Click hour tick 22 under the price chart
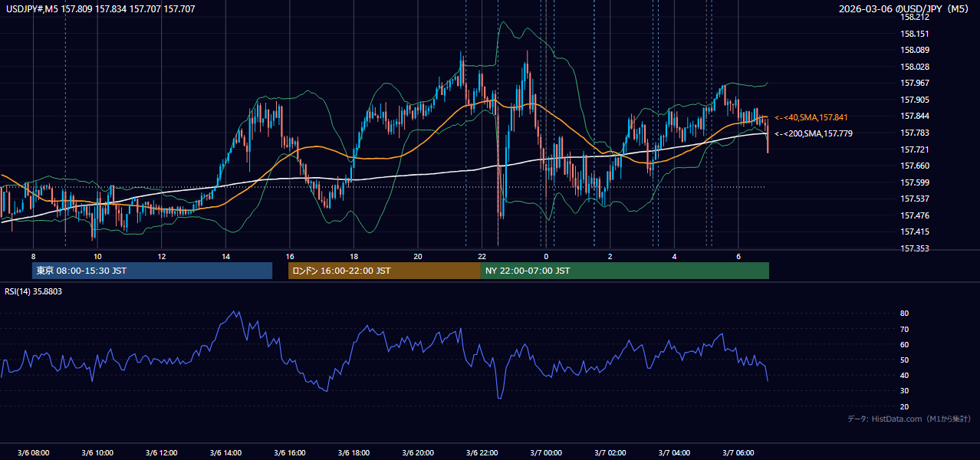 (482, 256)
